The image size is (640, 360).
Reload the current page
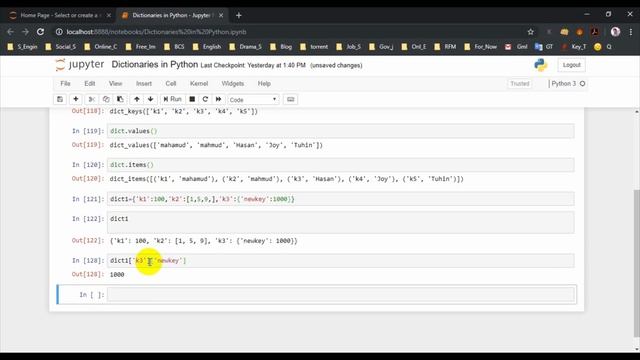(40, 31)
